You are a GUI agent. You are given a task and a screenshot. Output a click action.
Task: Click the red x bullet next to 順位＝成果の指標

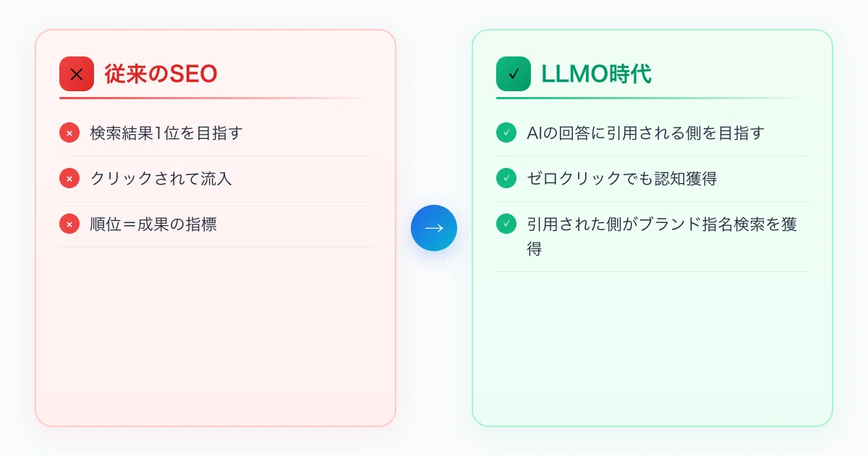(69, 224)
